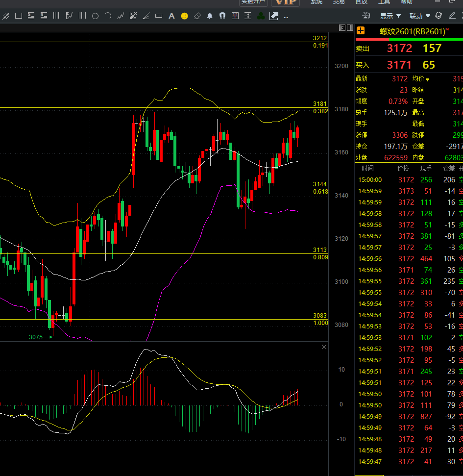Select the arc drawing tool
463x476 pixels.
[108, 16]
